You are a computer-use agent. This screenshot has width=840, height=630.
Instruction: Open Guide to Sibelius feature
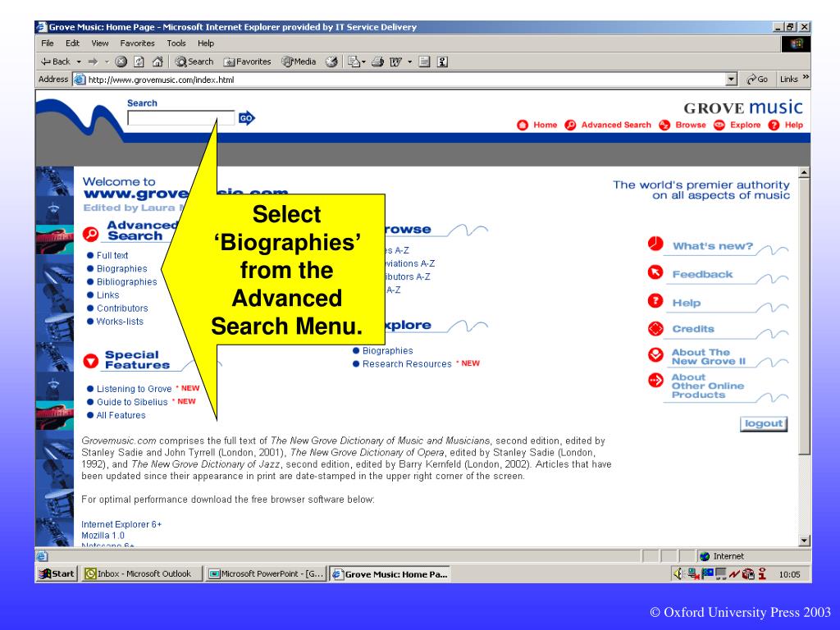(x=132, y=402)
